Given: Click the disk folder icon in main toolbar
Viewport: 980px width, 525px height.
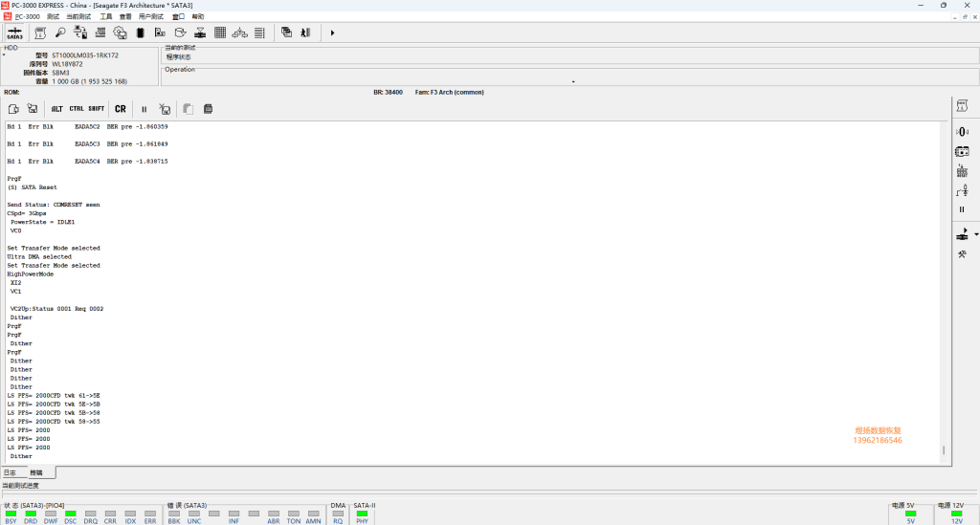Looking at the screenshot, I should 180,33.
